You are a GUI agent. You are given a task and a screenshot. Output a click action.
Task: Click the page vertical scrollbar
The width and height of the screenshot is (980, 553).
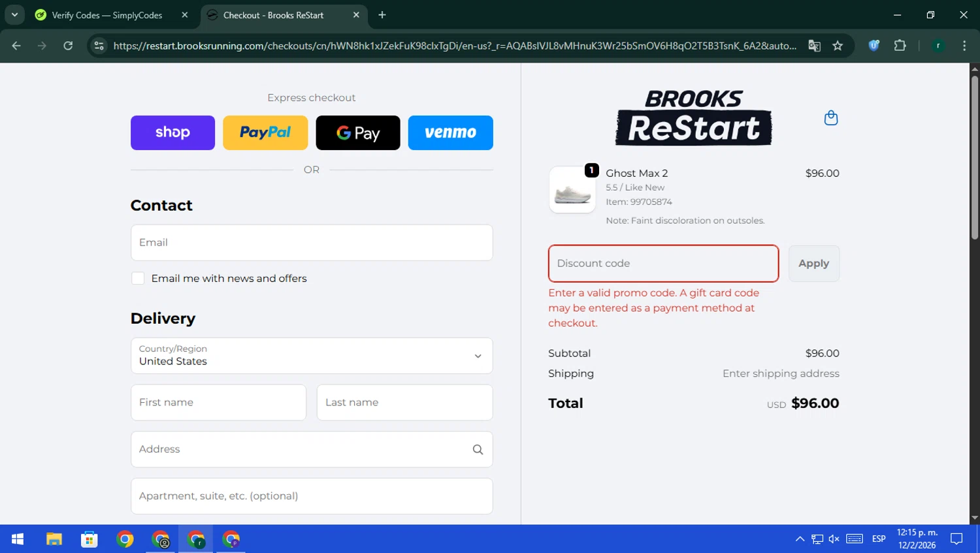(974, 158)
